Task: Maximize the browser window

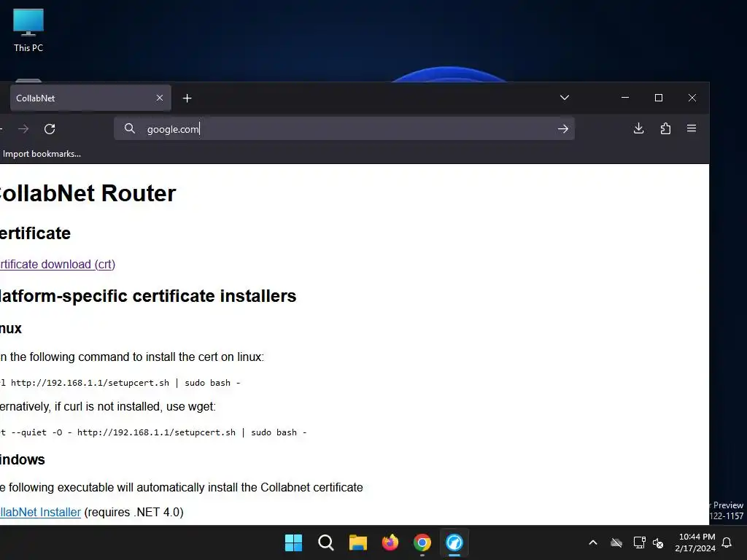Action: coord(659,98)
